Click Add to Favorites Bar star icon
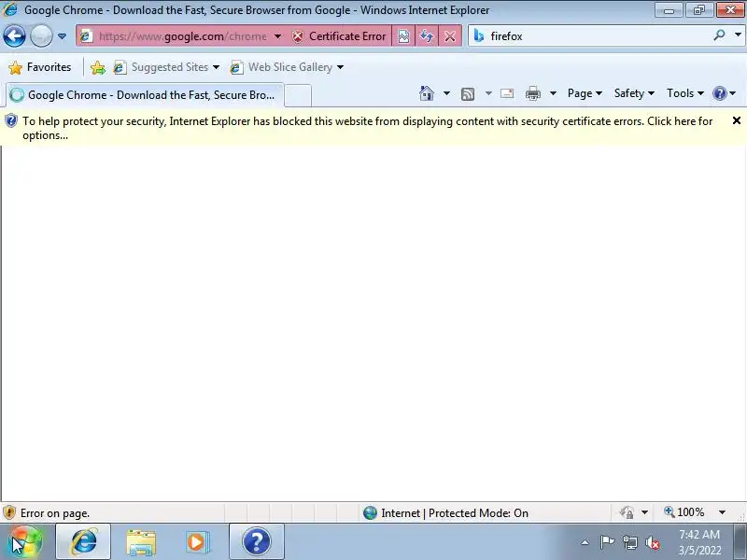This screenshot has height=560, width=747. (x=98, y=67)
